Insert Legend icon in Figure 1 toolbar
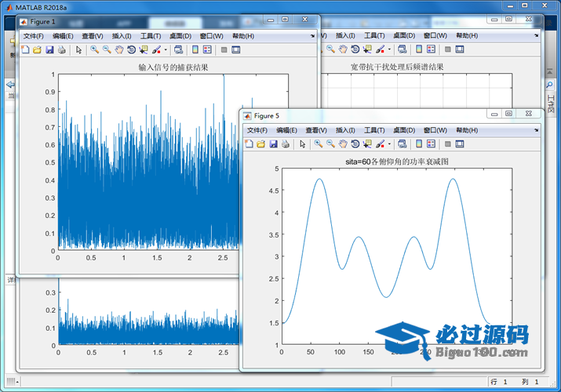 pos(207,49)
